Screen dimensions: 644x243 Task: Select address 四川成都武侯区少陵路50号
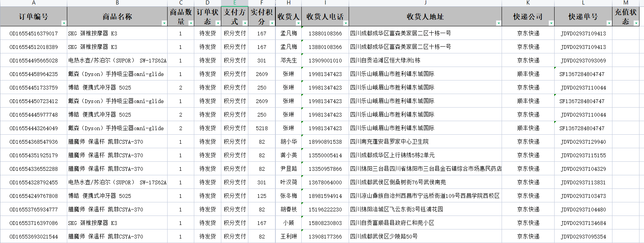pos(384,237)
